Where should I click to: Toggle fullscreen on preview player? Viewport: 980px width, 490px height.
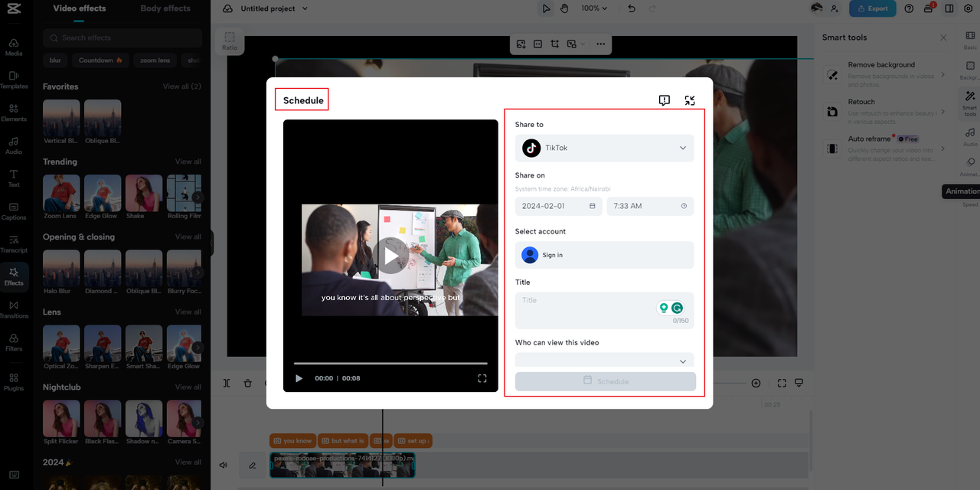pos(482,378)
